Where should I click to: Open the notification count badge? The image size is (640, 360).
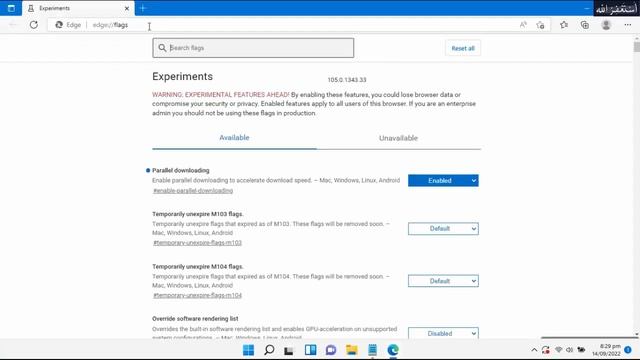[x=628, y=350]
